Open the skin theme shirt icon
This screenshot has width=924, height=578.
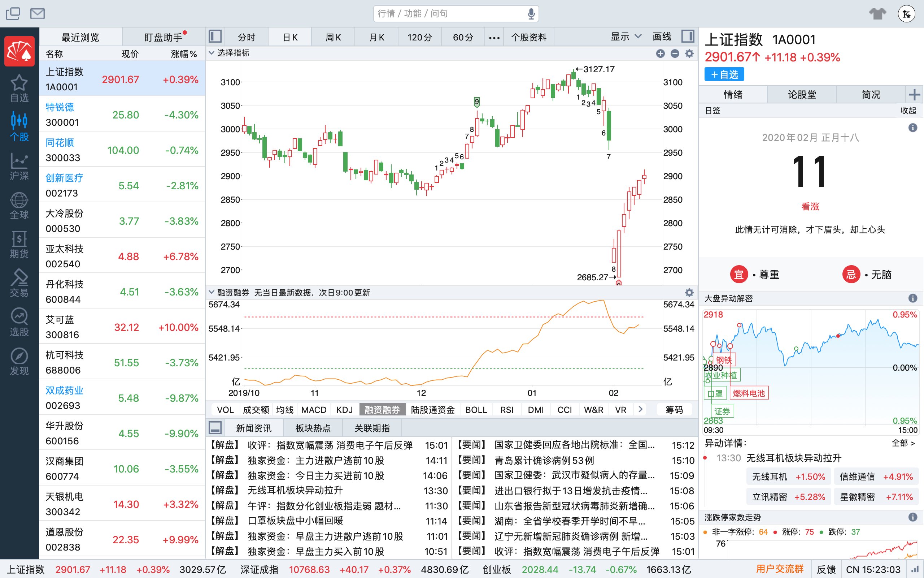pyautogui.click(x=877, y=14)
